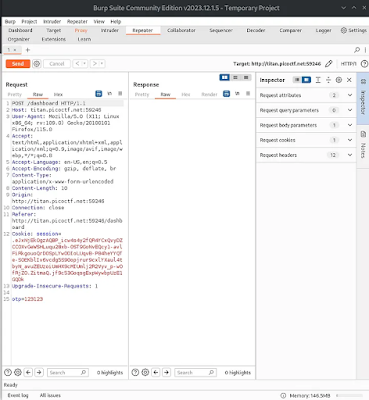This screenshot has width=369, height=400.
Task: Select Response Render view
Action: (x=209, y=94)
